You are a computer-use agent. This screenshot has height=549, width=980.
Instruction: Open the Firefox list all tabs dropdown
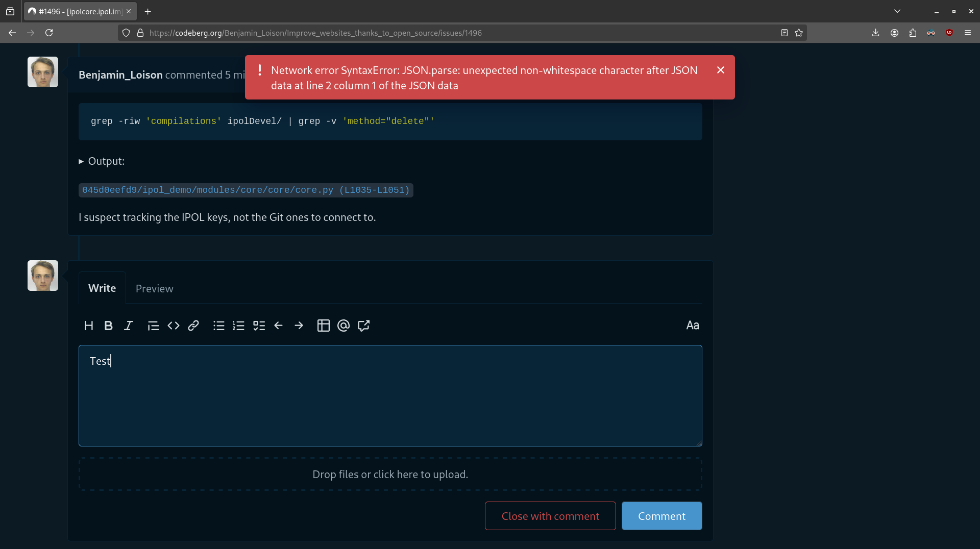(x=897, y=11)
